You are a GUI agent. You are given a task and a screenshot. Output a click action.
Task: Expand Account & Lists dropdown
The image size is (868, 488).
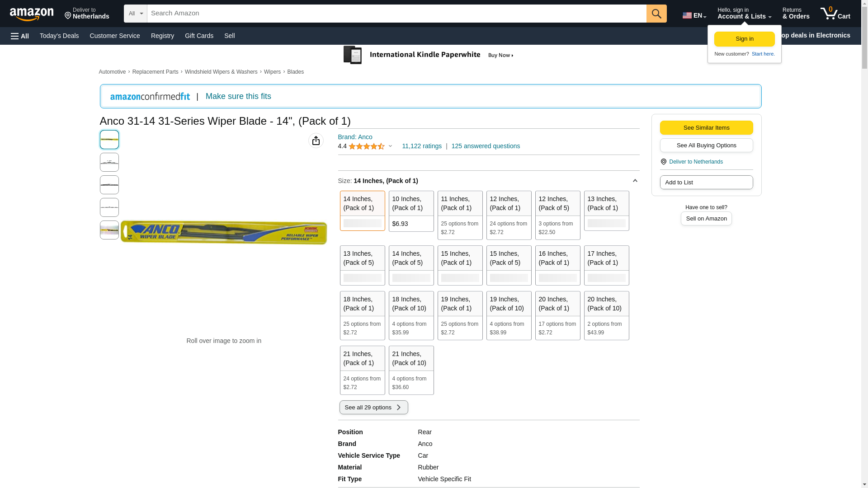coord(744,14)
